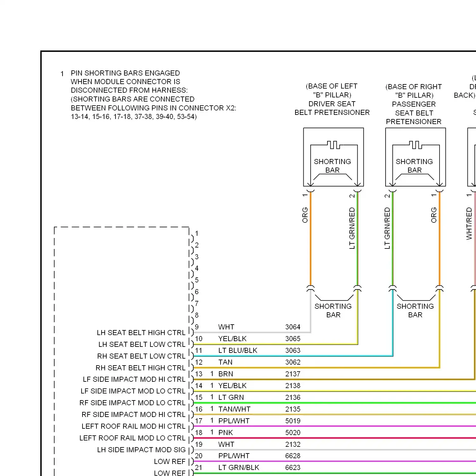This screenshot has height=476, width=476.
Task: Click the 'TAN' wire color on pin 12
Action: [225, 362]
